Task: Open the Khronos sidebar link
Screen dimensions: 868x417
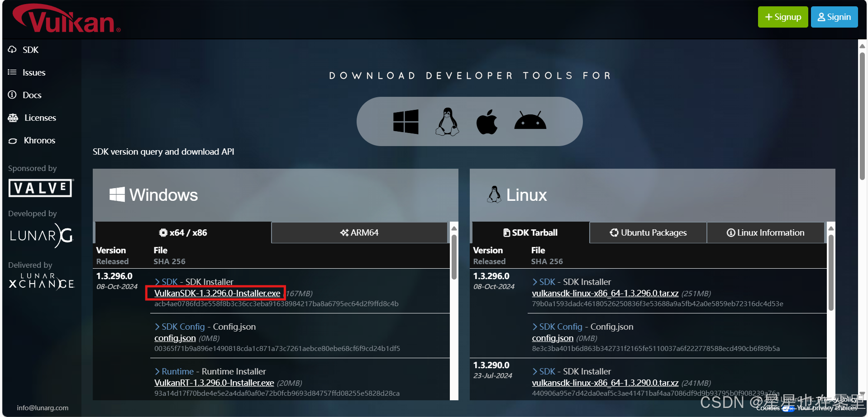Action: (32, 140)
